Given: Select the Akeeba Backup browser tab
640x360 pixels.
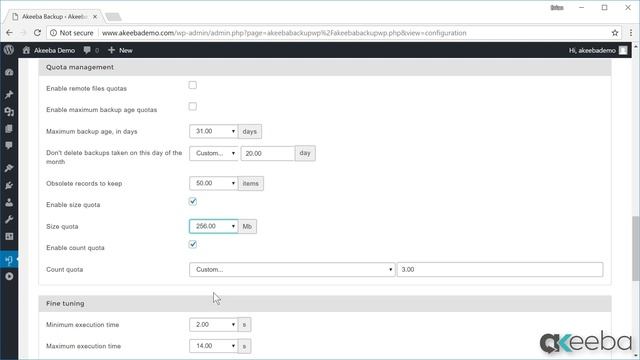Looking at the screenshot, I should 54,17.
